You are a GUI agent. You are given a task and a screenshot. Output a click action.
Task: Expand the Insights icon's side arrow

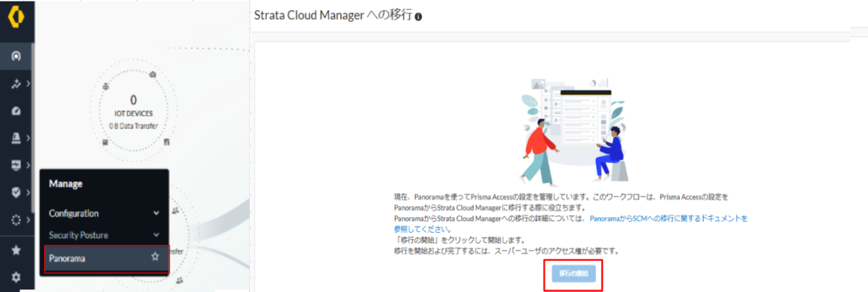pos(27,85)
